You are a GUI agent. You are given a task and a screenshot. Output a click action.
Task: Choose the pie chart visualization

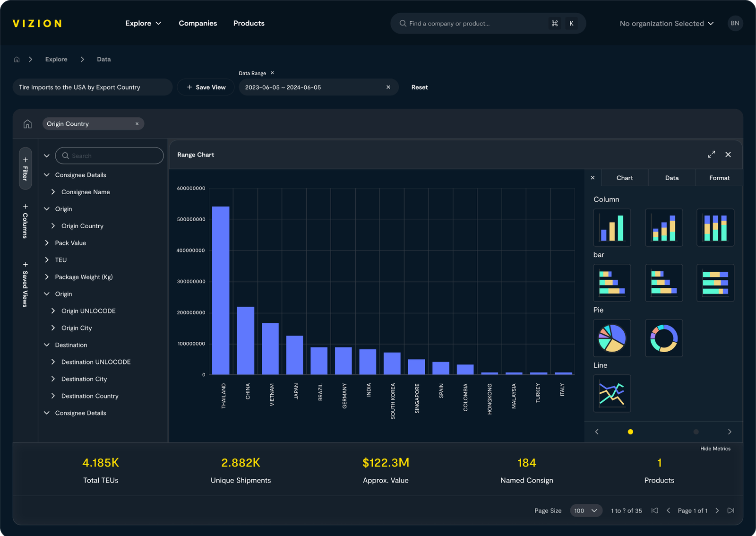click(x=612, y=338)
